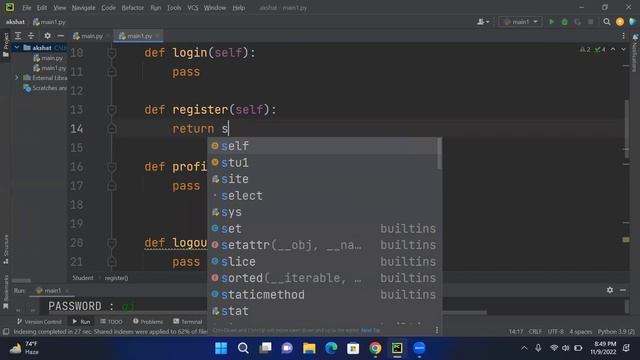640x360 pixels.
Task: Open CRLF line separator selector
Action: pos(535,331)
